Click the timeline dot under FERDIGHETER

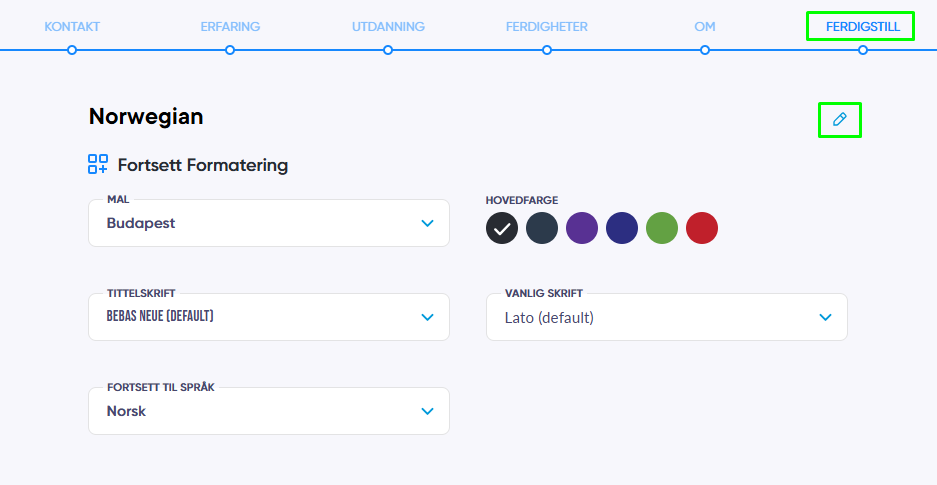point(547,50)
